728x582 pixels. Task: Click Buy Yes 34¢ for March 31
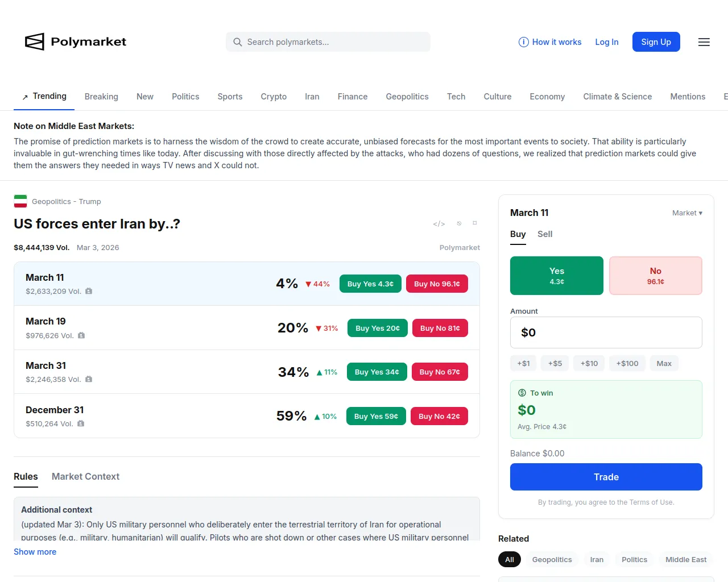(x=377, y=372)
